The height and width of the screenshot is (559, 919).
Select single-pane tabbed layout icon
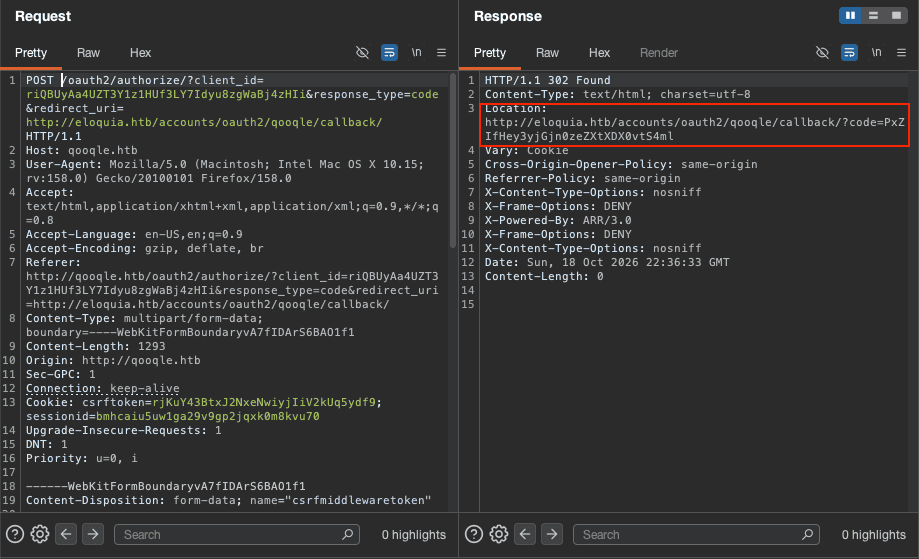point(896,15)
